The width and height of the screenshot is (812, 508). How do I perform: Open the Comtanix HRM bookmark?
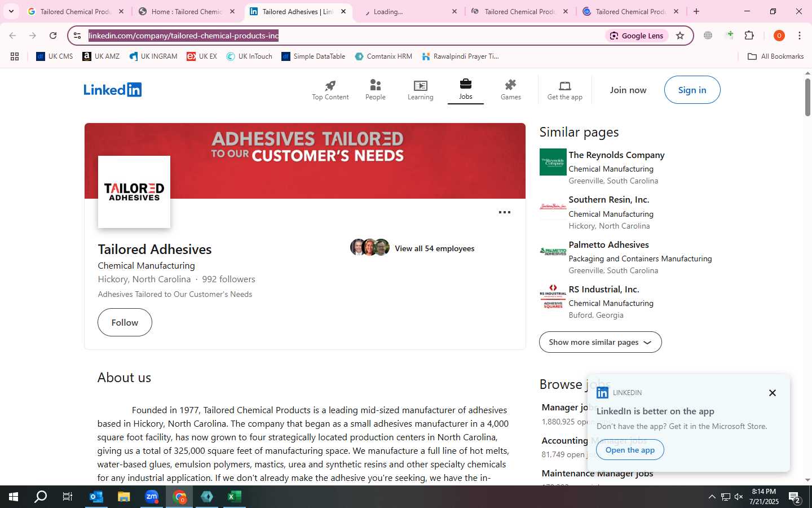click(383, 56)
